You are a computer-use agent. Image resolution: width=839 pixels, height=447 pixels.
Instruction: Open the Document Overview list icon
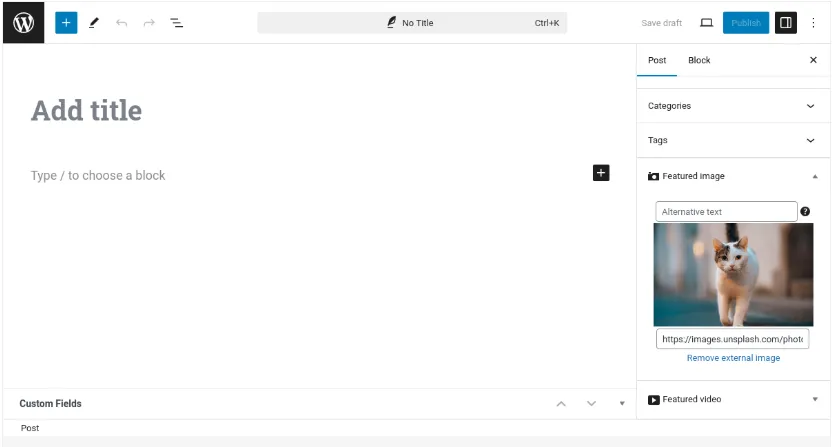[177, 22]
